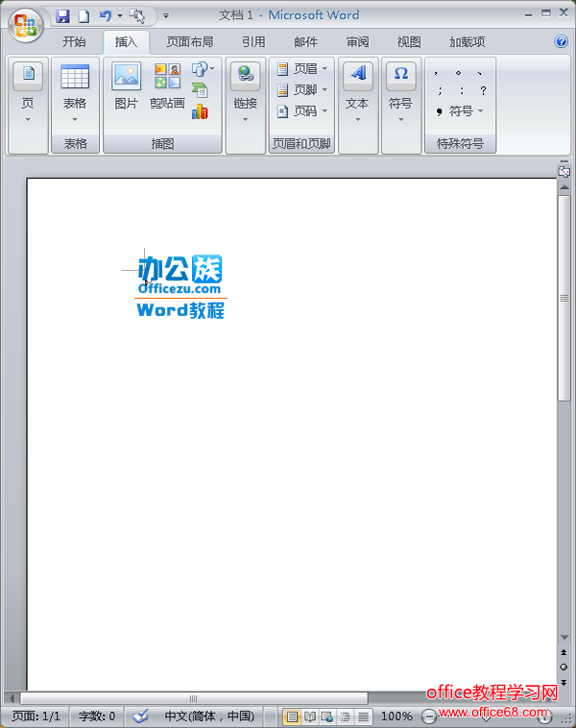
Task: Switch to Outline view
Action: coord(345,716)
